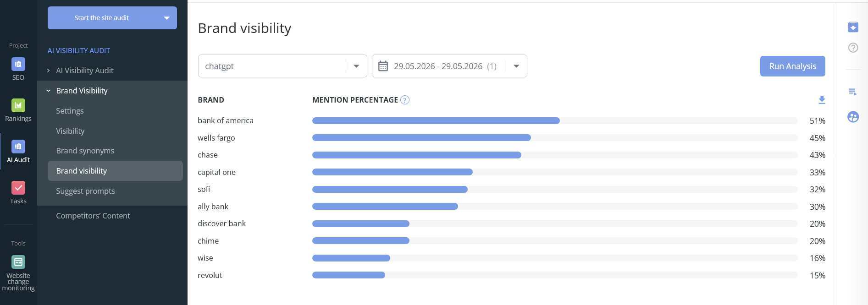This screenshot has width=868, height=305.
Task: Open Competitors' Content section
Action: (93, 216)
